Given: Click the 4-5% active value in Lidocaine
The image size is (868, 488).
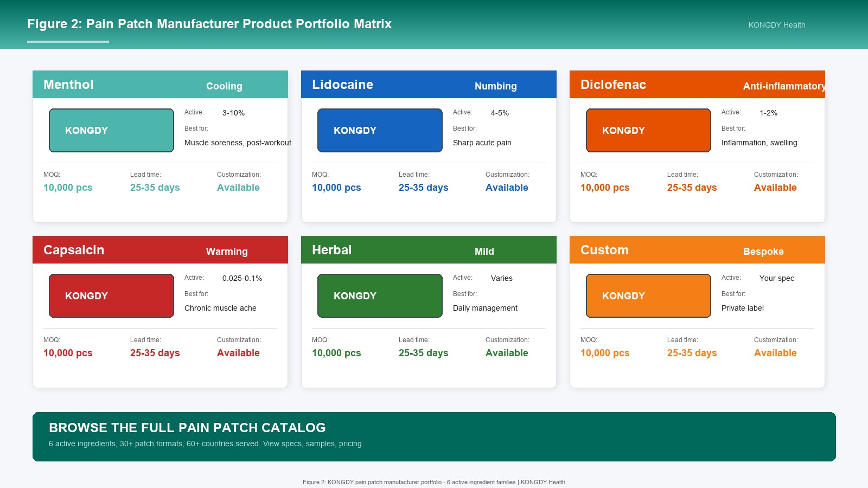Looking at the screenshot, I should (x=500, y=113).
